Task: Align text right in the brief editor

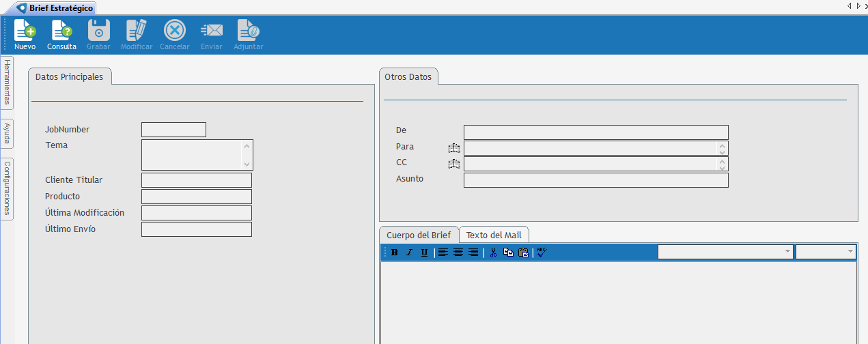Action: pyautogui.click(x=473, y=253)
